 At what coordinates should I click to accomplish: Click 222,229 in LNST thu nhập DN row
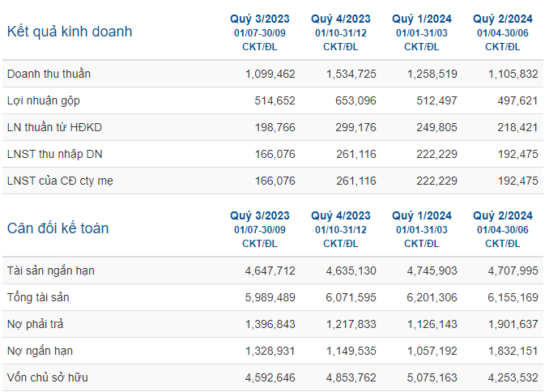pos(436,155)
